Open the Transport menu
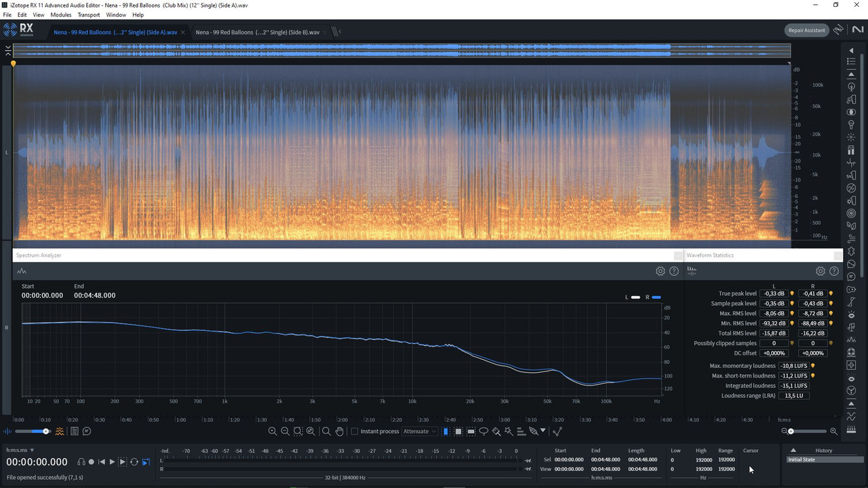 click(89, 15)
